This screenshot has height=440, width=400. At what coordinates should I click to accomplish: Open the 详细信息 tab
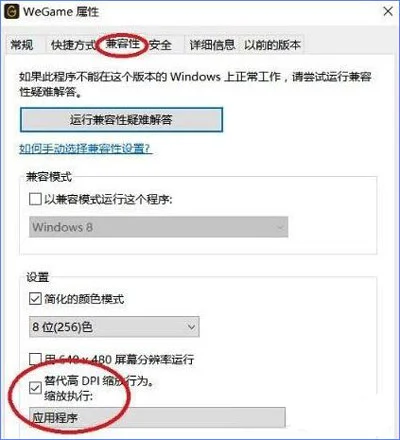(x=212, y=45)
